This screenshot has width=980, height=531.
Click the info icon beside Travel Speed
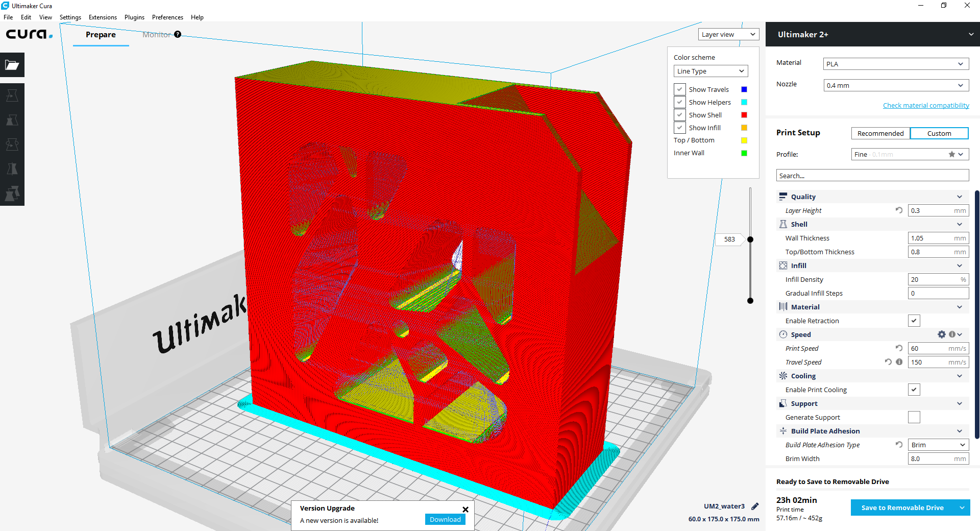899,362
